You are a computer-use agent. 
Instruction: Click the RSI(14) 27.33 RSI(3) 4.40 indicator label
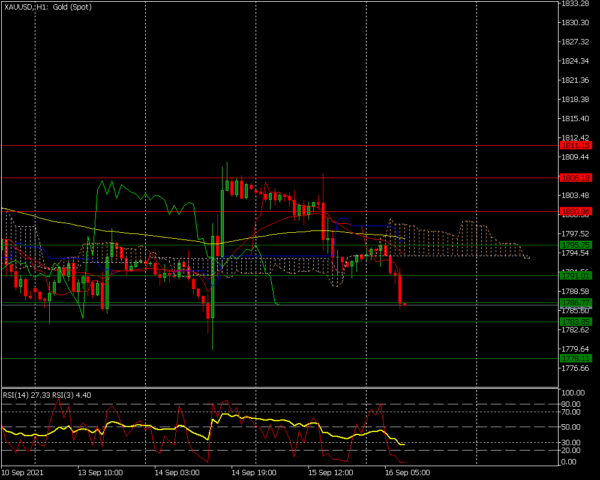tap(47, 395)
